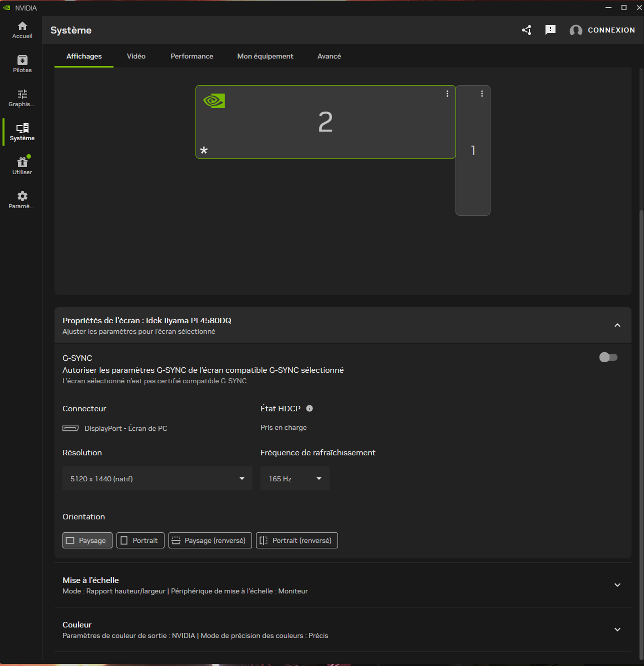Open the Performance tab

192,56
